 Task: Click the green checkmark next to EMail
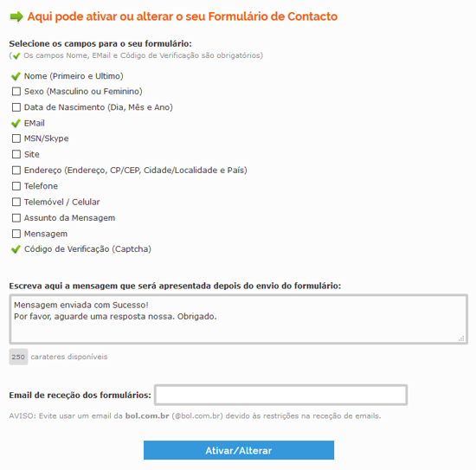(16, 123)
